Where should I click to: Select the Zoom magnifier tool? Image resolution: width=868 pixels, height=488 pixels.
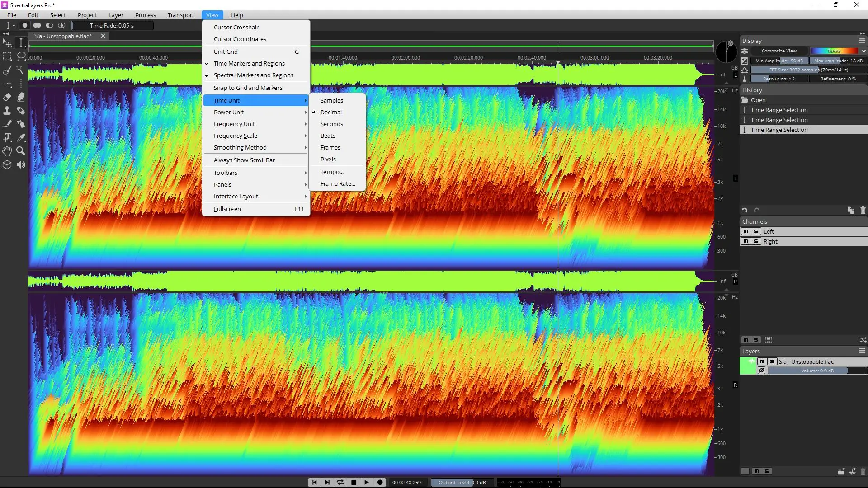pyautogui.click(x=21, y=151)
